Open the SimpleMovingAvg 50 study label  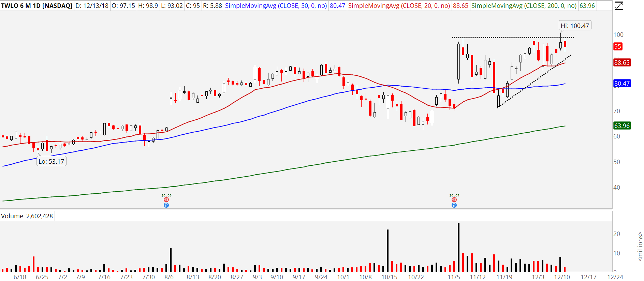(x=276, y=6)
